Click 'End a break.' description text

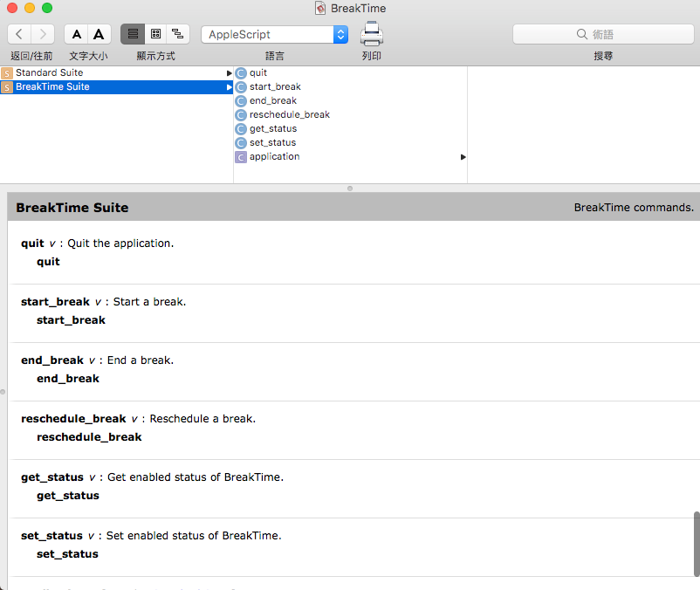click(141, 360)
